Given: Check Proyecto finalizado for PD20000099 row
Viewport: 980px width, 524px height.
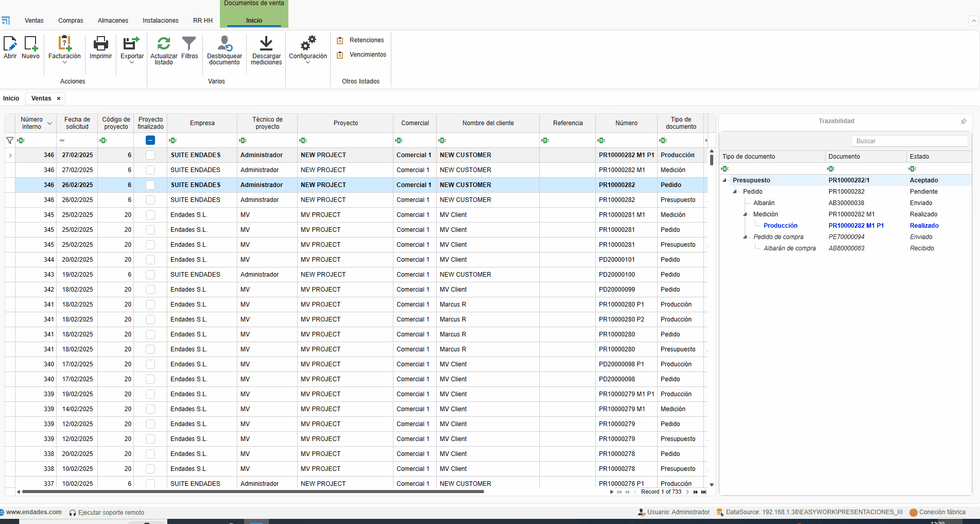Looking at the screenshot, I should coord(150,290).
